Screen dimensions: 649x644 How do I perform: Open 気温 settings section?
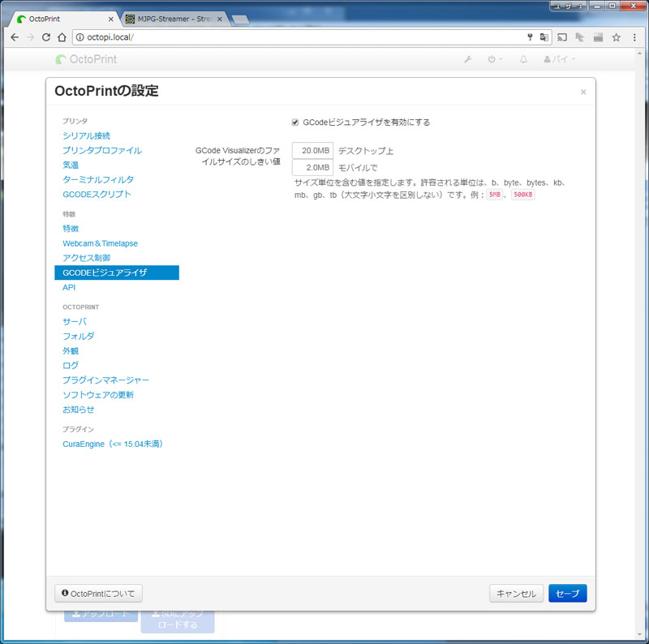(x=71, y=165)
